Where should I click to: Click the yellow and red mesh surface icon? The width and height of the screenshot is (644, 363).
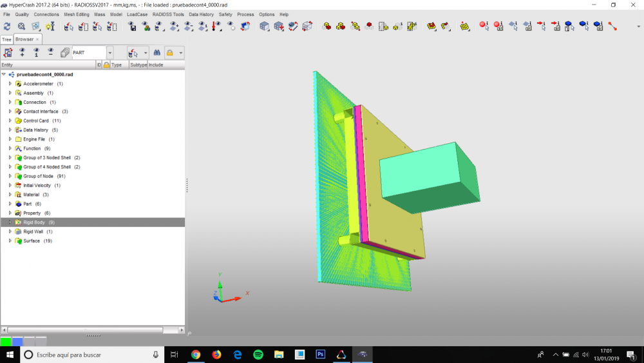pyautogui.click(x=431, y=26)
